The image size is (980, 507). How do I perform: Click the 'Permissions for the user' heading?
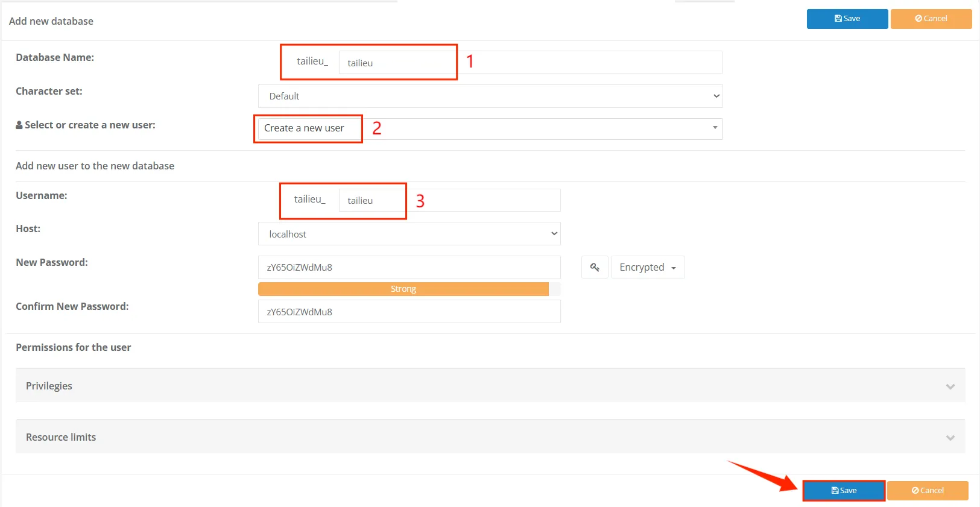click(73, 347)
